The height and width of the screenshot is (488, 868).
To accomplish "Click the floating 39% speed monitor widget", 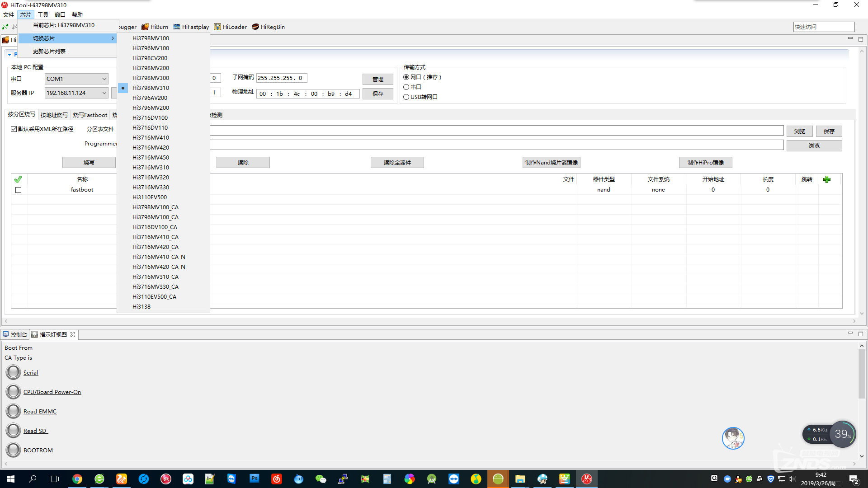I will pyautogui.click(x=842, y=434).
